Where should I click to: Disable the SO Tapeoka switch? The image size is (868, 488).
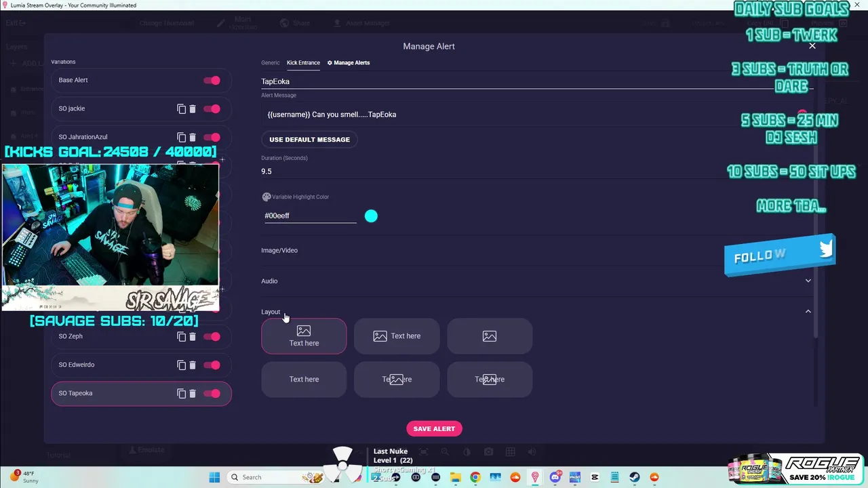pos(212,393)
